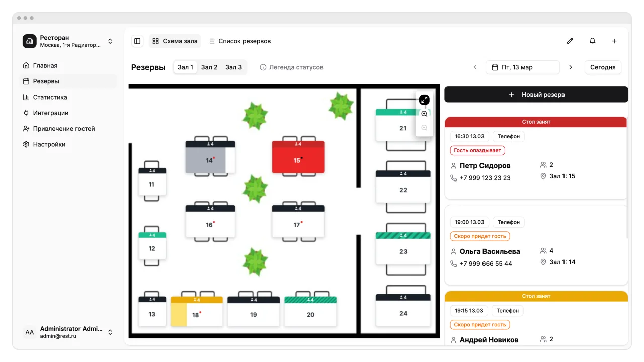
Task: Open Настройки in sidebar
Action: pos(68,144)
